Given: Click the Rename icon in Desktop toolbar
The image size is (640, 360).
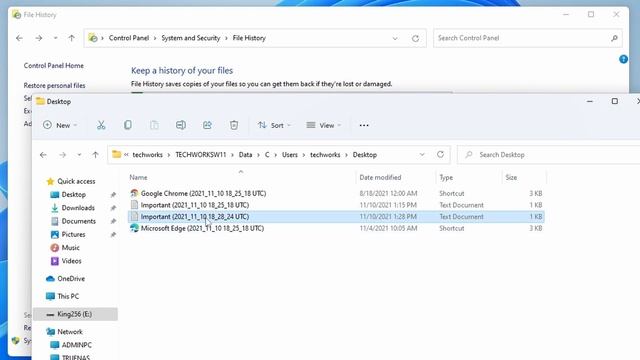Looking at the screenshot, I should [x=181, y=125].
